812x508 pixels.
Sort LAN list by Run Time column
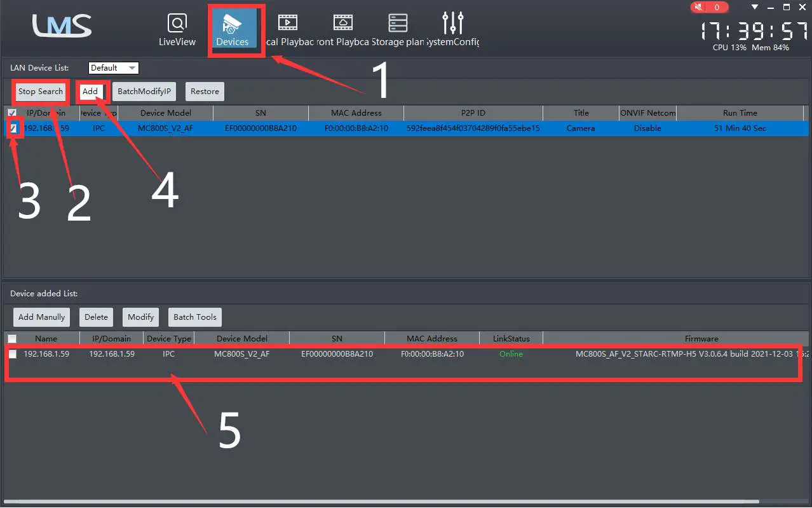740,113
